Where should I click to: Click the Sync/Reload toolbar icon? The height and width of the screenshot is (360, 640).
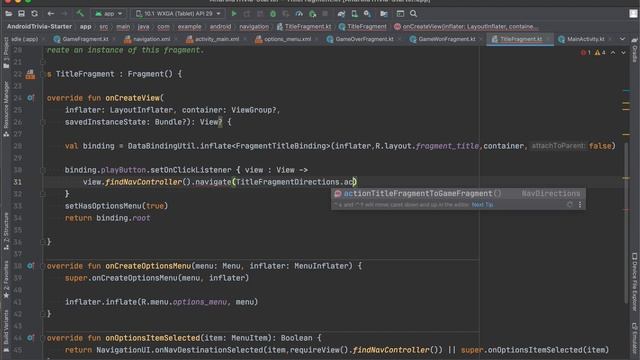(x=34, y=13)
